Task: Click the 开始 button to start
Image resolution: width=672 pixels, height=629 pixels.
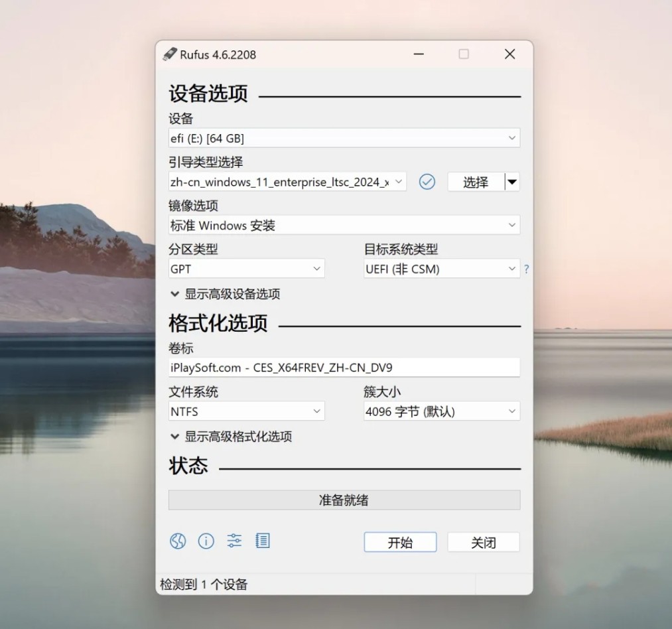Action: (x=400, y=542)
